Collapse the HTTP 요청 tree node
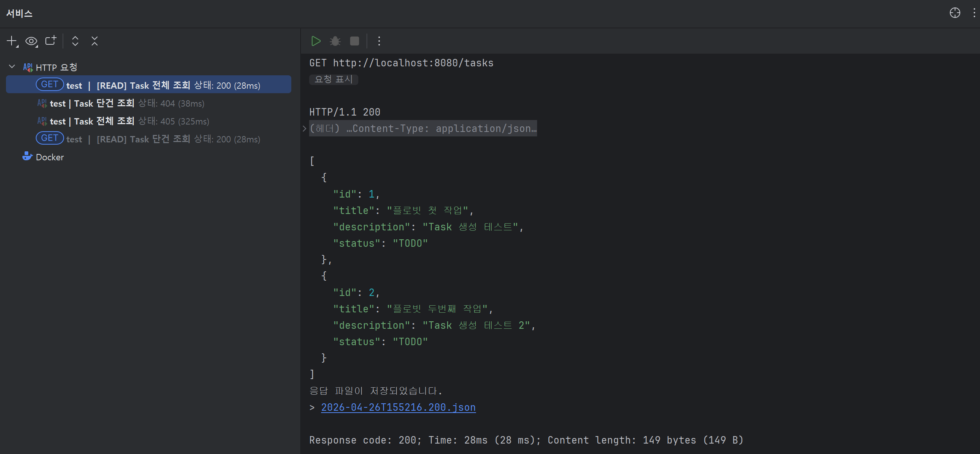Viewport: 980px width, 454px height. point(12,67)
